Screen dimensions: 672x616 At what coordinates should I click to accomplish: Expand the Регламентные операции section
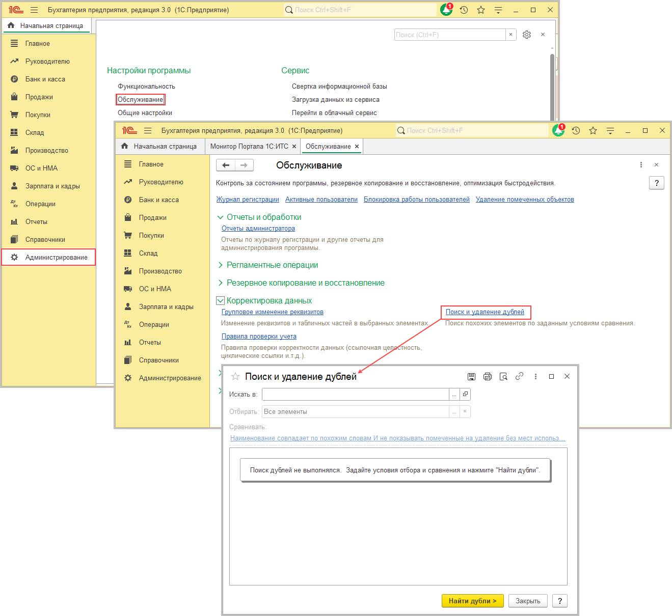[221, 265]
